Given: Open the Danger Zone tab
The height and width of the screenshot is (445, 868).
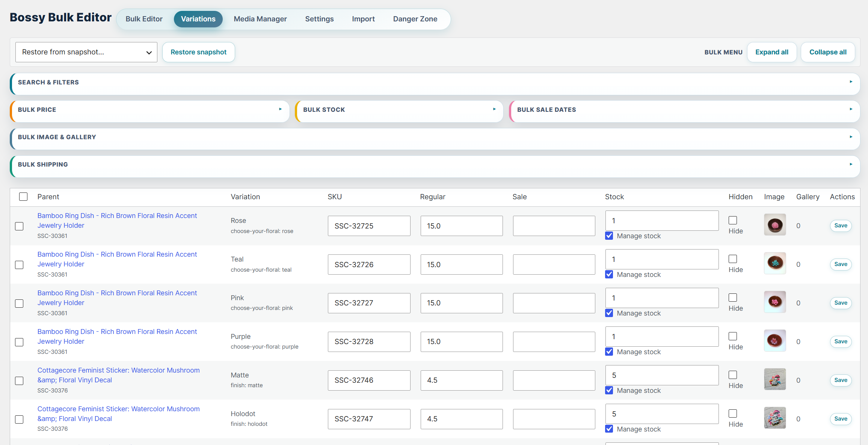Looking at the screenshot, I should click(x=415, y=19).
